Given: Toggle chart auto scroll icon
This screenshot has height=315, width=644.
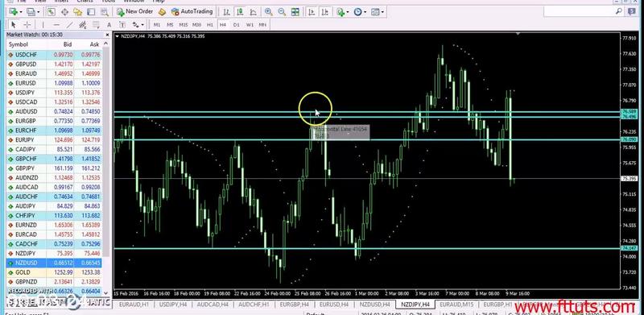Looking at the screenshot, I should click(312, 11).
